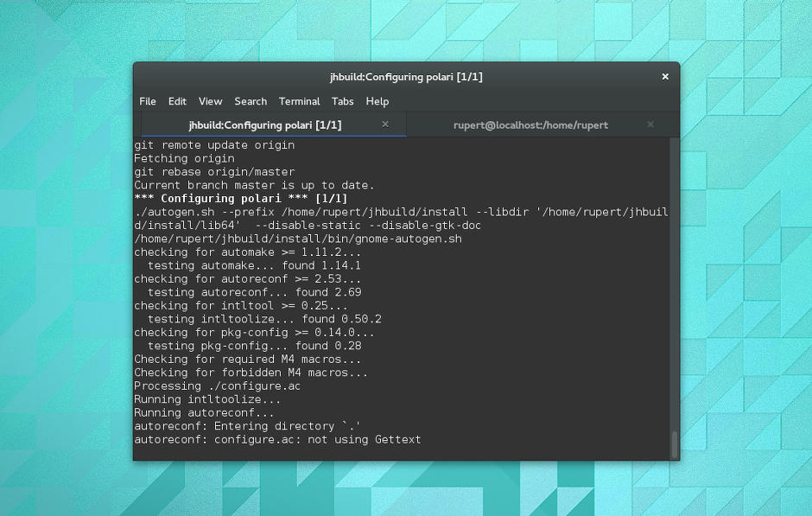Click the bold Configuring polari output line

(241, 199)
